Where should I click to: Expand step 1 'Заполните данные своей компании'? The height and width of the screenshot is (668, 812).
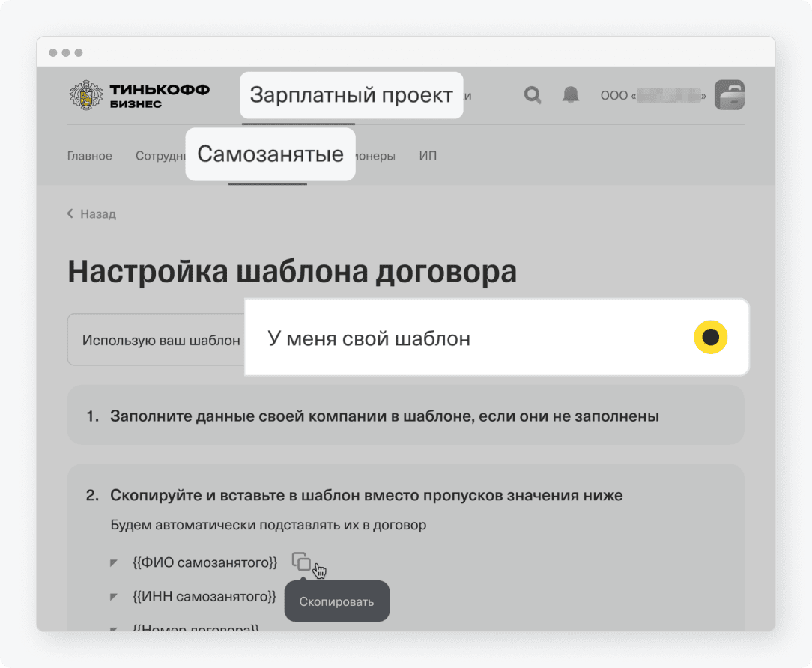tap(384, 416)
